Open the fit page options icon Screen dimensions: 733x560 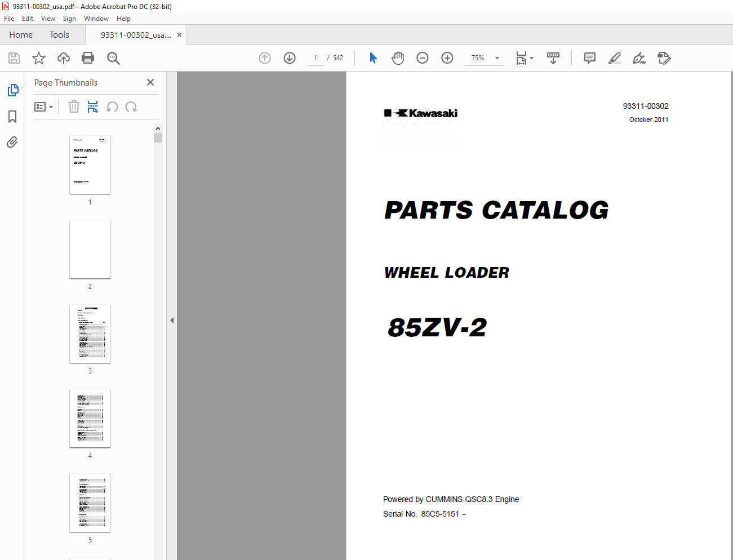click(525, 58)
